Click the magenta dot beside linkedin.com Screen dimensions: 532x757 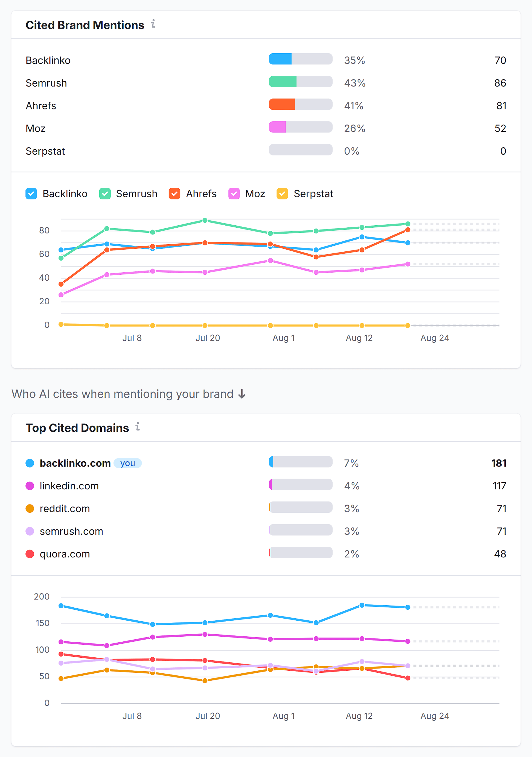point(30,486)
